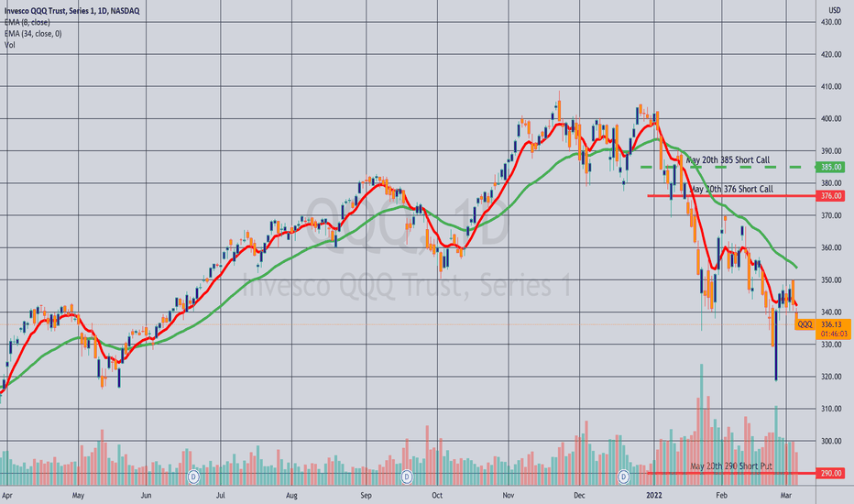
Task: Select the May 20th 290 Short Put label
Action: tap(731, 466)
